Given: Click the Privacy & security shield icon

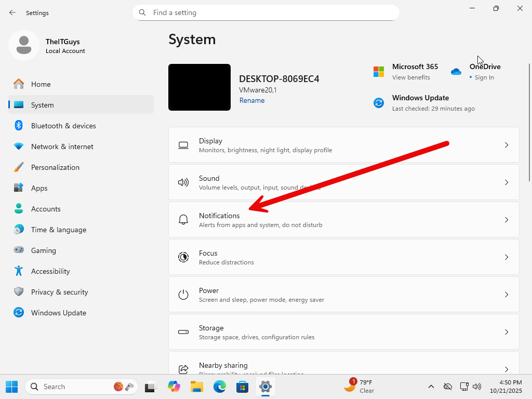Looking at the screenshot, I should (x=19, y=292).
